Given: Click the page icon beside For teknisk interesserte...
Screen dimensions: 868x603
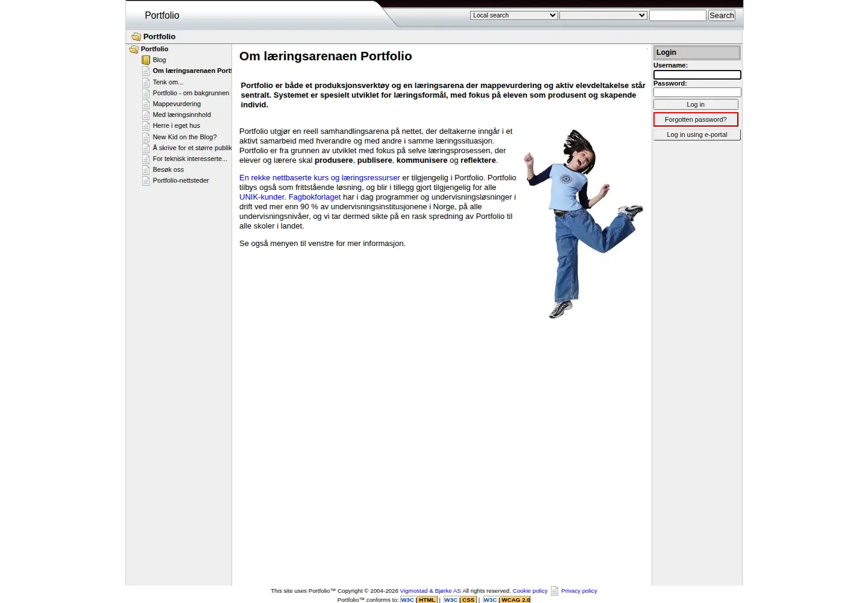Looking at the screenshot, I should click(x=146, y=159).
